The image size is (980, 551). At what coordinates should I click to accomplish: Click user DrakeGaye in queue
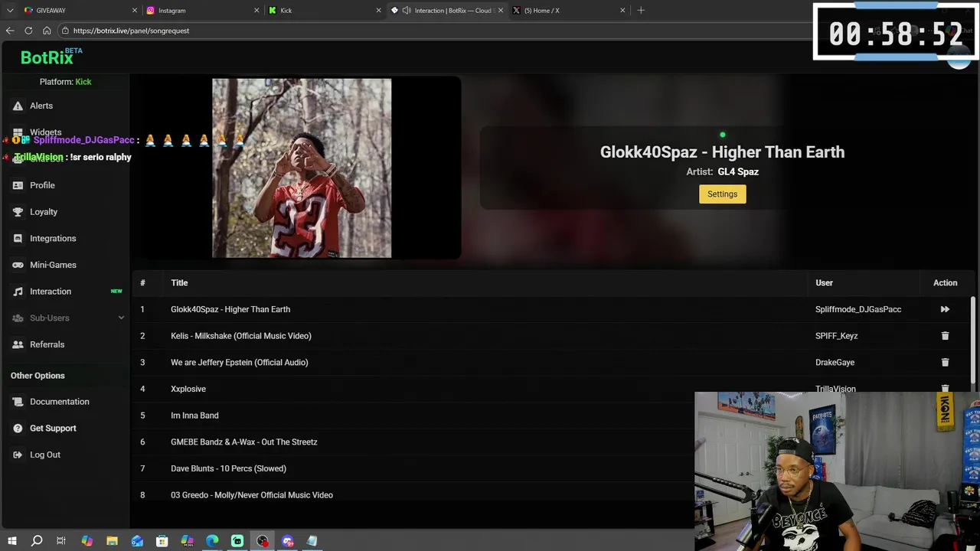point(835,363)
